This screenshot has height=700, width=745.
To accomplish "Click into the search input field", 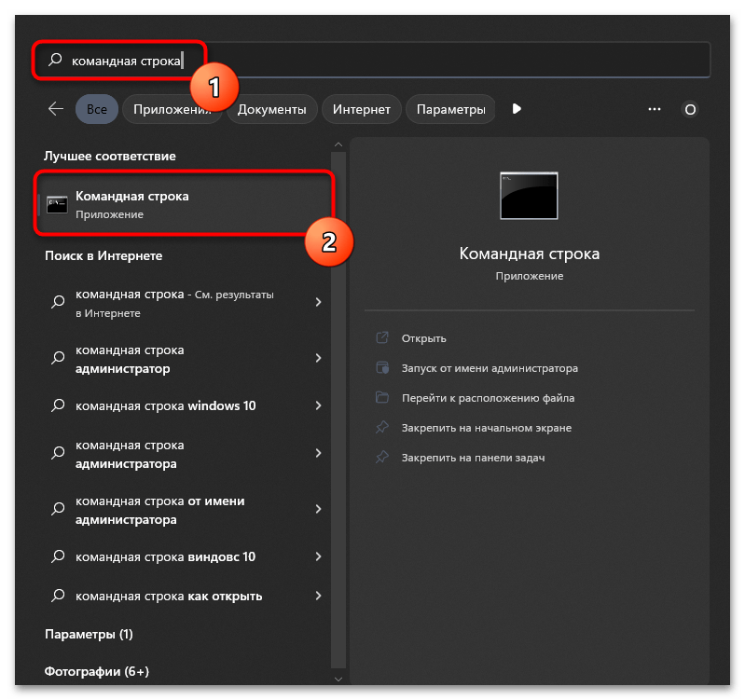I will point(372,61).
